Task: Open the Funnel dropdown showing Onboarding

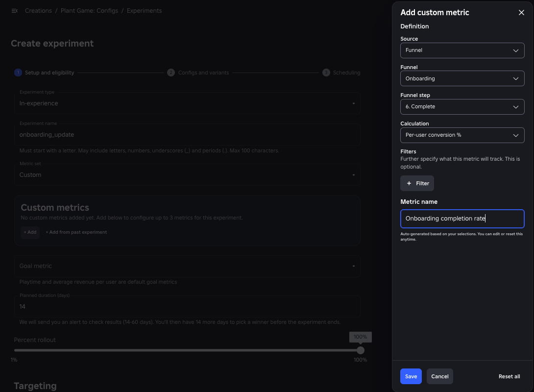Action: click(x=462, y=79)
